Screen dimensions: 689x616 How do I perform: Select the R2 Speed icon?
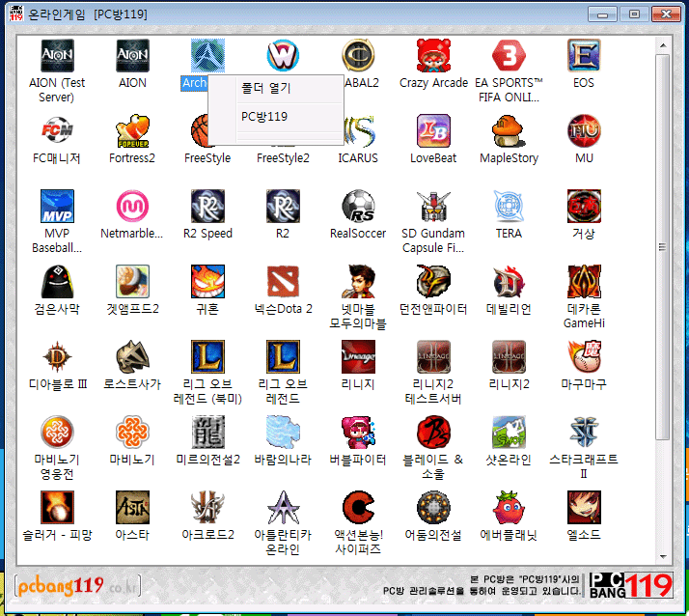(x=207, y=207)
